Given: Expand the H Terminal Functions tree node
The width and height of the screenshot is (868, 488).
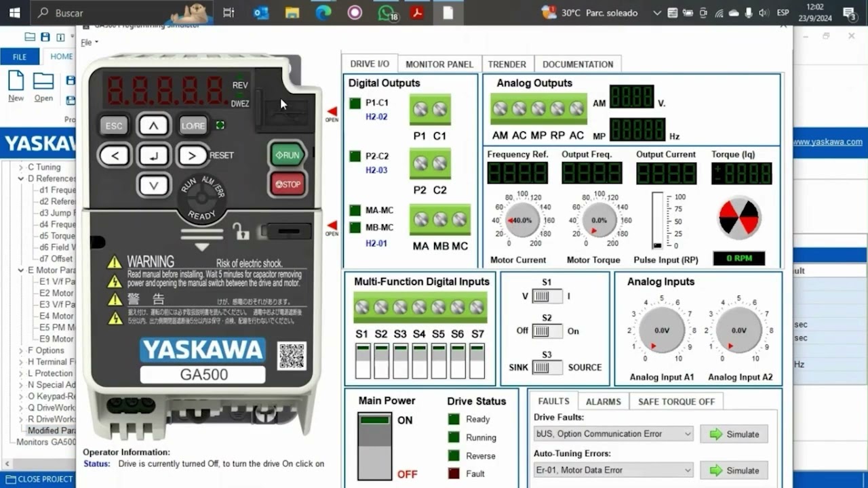Looking at the screenshot, I should 21,362.
